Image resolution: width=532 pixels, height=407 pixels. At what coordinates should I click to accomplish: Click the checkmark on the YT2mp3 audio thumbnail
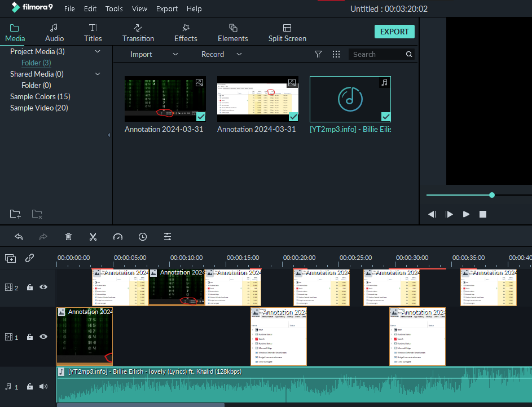click(386, 117)
